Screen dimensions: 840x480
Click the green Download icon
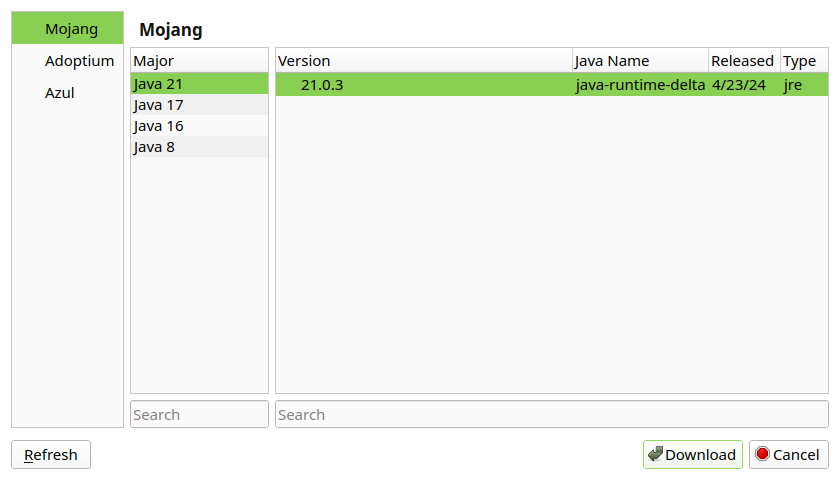655,454
